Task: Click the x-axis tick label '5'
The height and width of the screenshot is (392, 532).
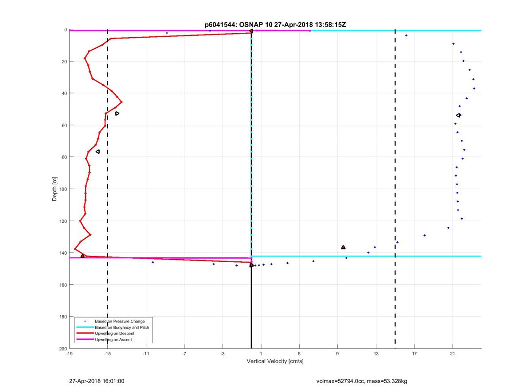Action: point(299,354)
